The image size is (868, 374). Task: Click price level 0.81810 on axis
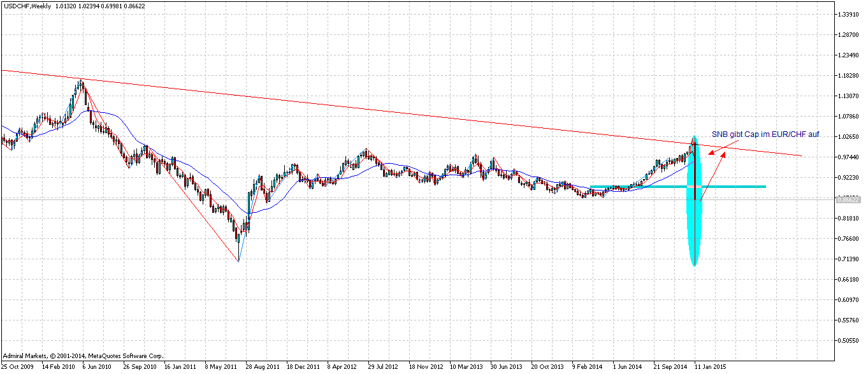847,218
